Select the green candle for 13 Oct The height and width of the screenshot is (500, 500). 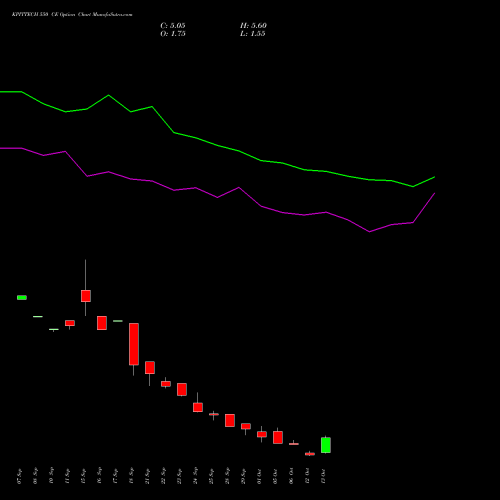(326, 445)
